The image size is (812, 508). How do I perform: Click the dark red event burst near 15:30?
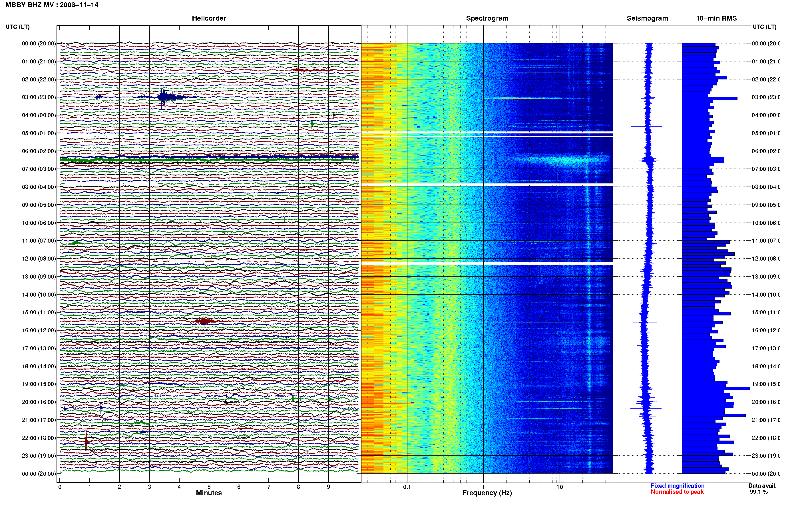point(205,321)
